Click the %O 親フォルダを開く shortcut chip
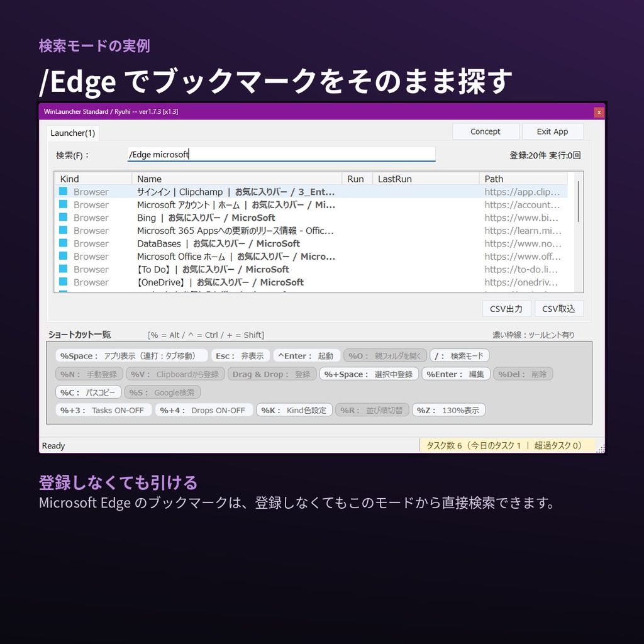 click(386, 356)
